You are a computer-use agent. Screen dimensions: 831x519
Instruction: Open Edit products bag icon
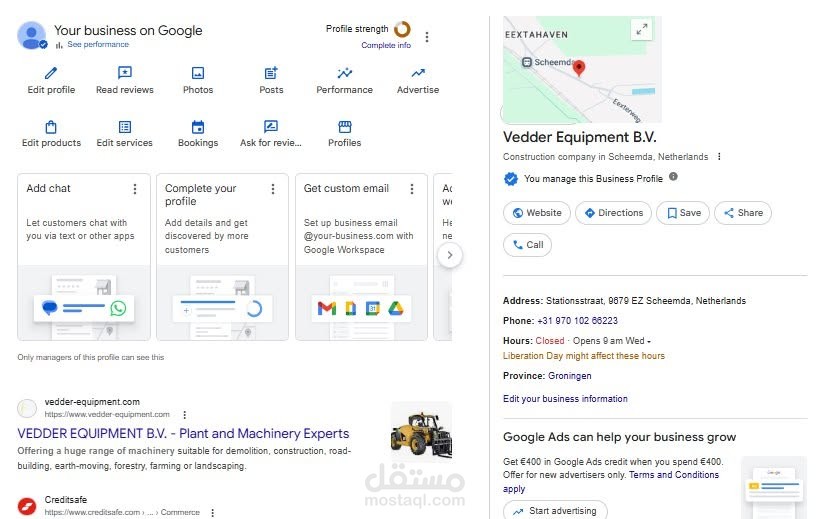click(x=51, y=127)
